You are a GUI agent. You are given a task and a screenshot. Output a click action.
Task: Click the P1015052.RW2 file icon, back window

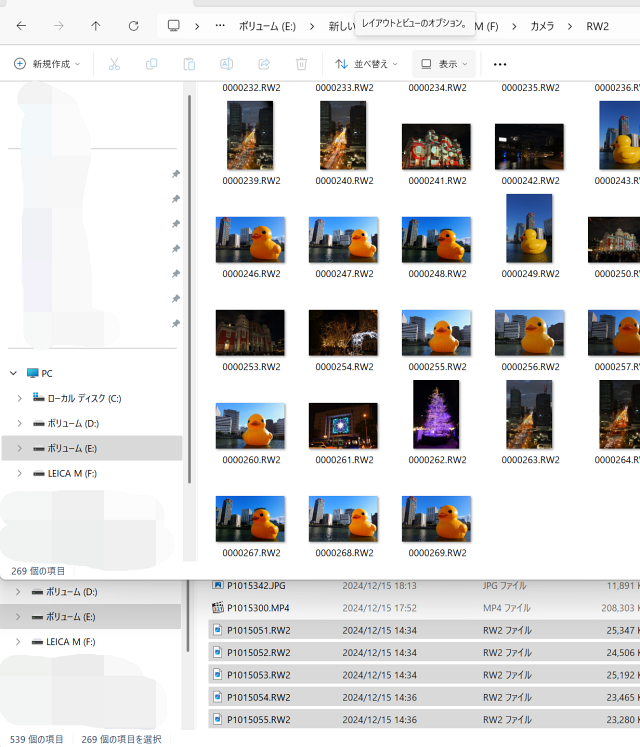point(217,652)
